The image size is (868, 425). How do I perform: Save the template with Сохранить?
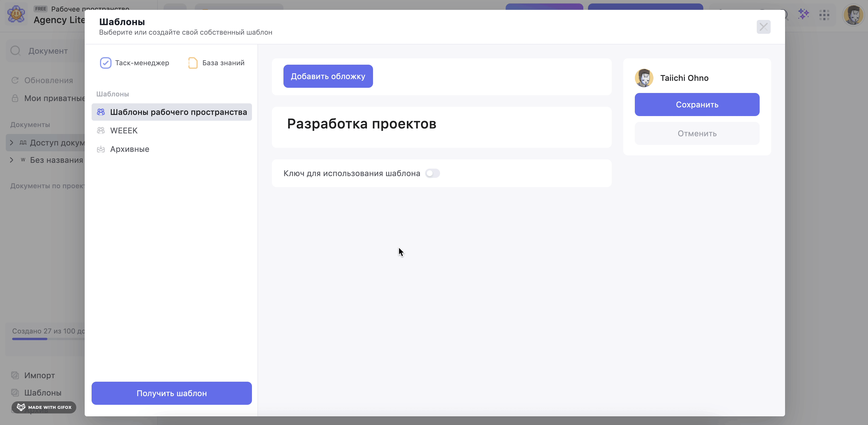[697, 105]
